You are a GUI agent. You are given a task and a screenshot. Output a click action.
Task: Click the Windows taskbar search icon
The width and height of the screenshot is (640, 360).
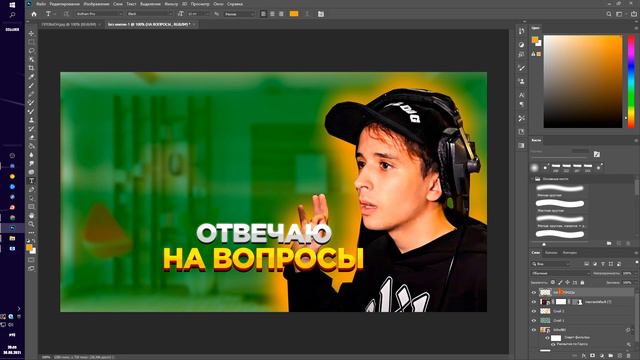[12, 15]
